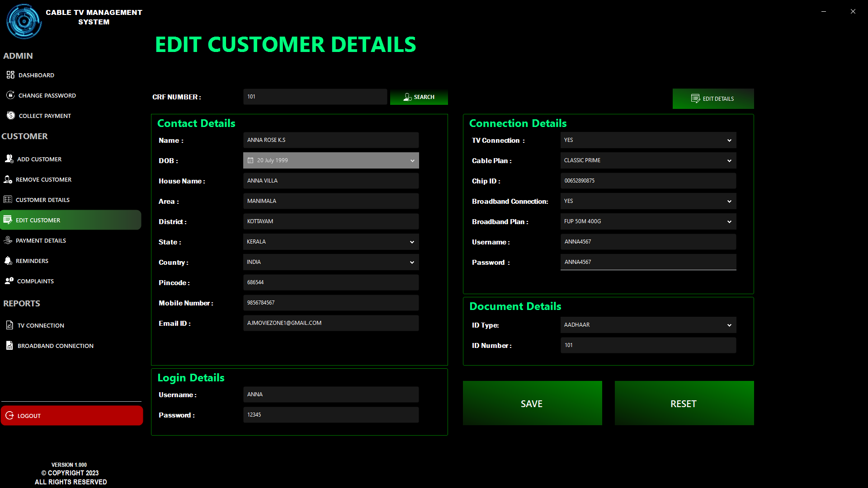Click the Add Customer person icon
This screenshot has width=868, height=488.
pyautogui.click(x=9, y=159)
